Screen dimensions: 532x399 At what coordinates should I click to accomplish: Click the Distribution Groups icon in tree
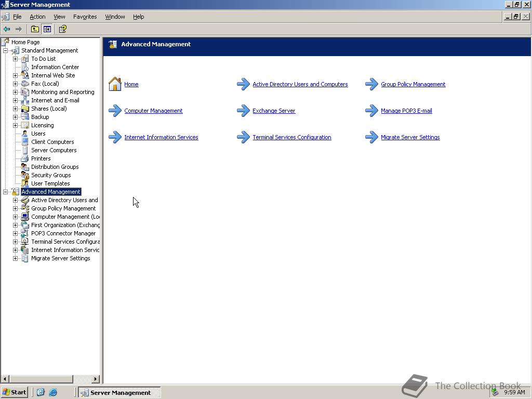pyautogui.click(x=25, y=167)
